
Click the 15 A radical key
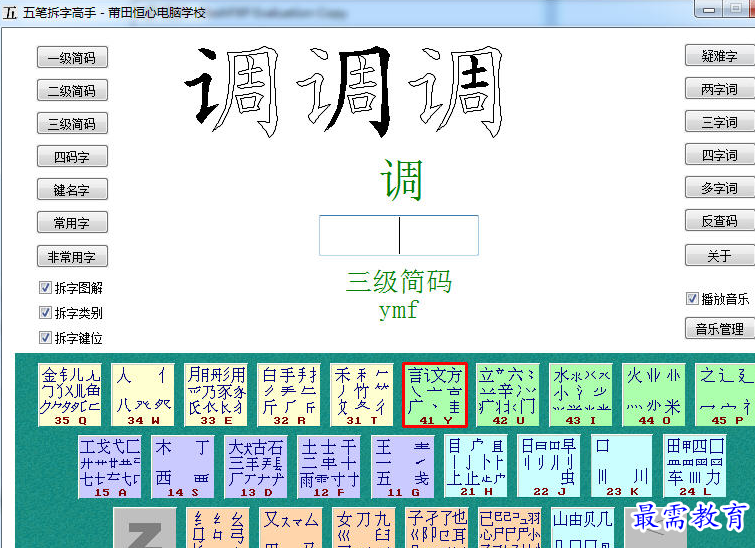[110, 467]
